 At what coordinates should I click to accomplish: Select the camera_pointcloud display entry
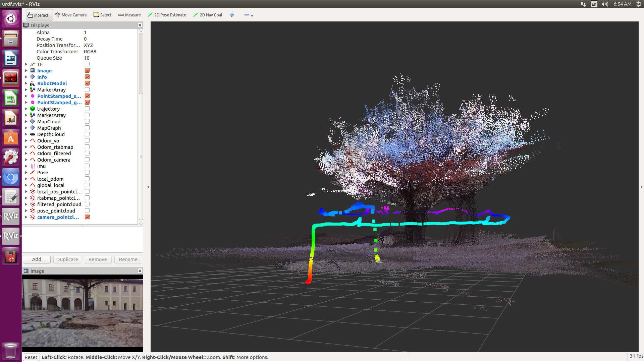[x=58, y=217]
